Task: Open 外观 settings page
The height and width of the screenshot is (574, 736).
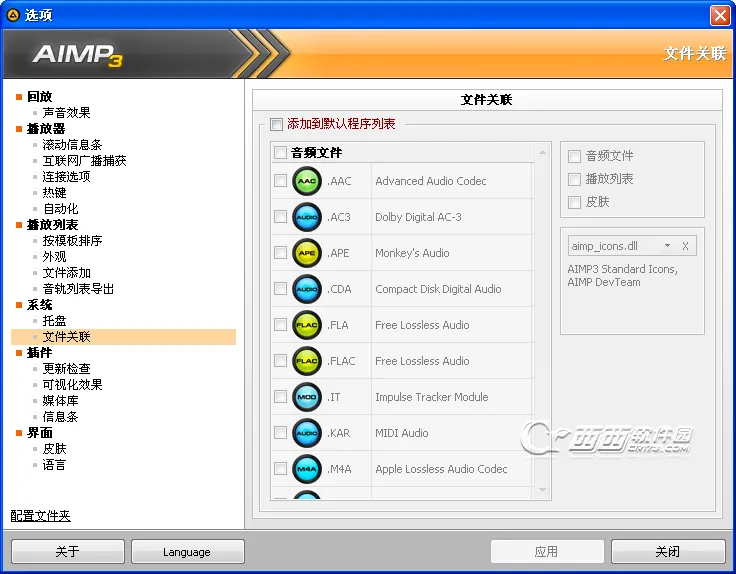Action: 54,257
